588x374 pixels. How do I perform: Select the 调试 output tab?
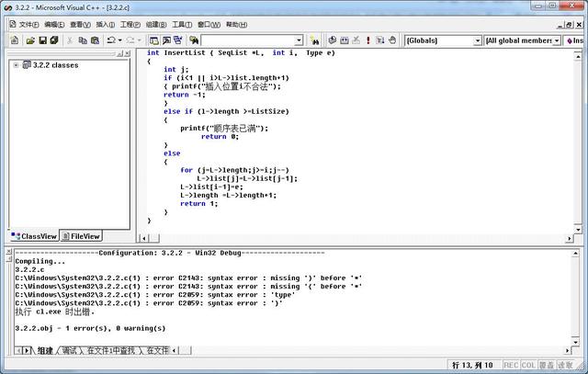click(70, 350)
